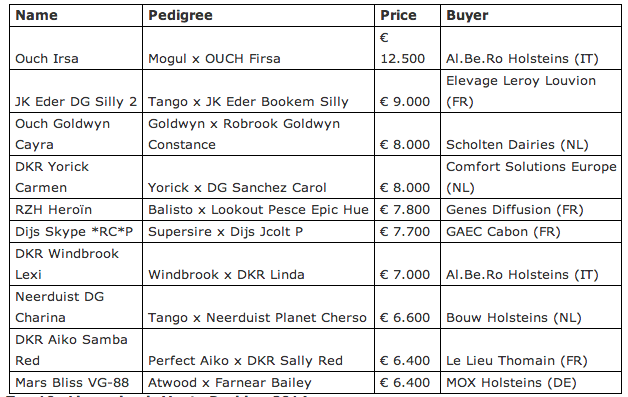The height and width of the screenshot is (397, 628).
Task: Click MOX Holsteins (DE) buyer cell
Action: 531,382
